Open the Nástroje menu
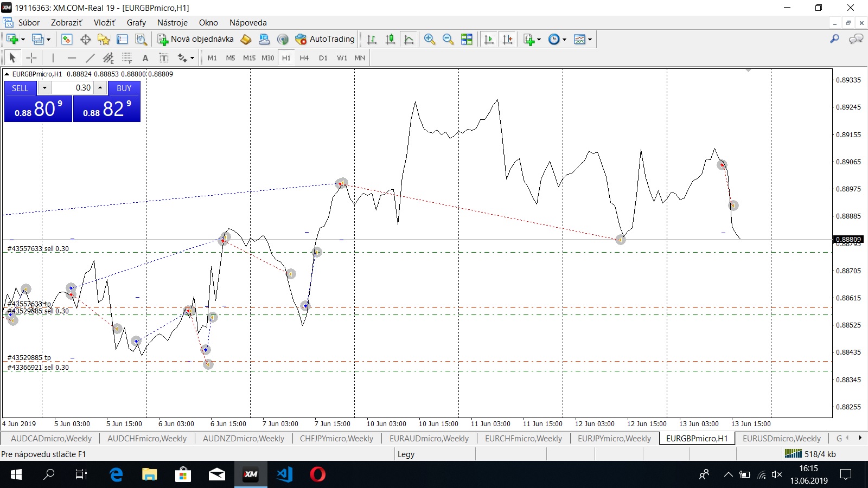Viewport: 868px width, 488px height. point(173,23)
